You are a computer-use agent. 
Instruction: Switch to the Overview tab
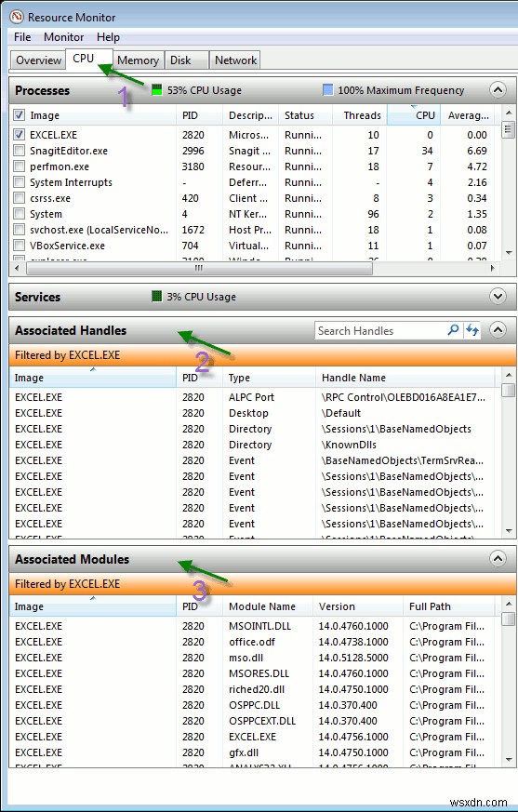(38, 60)
